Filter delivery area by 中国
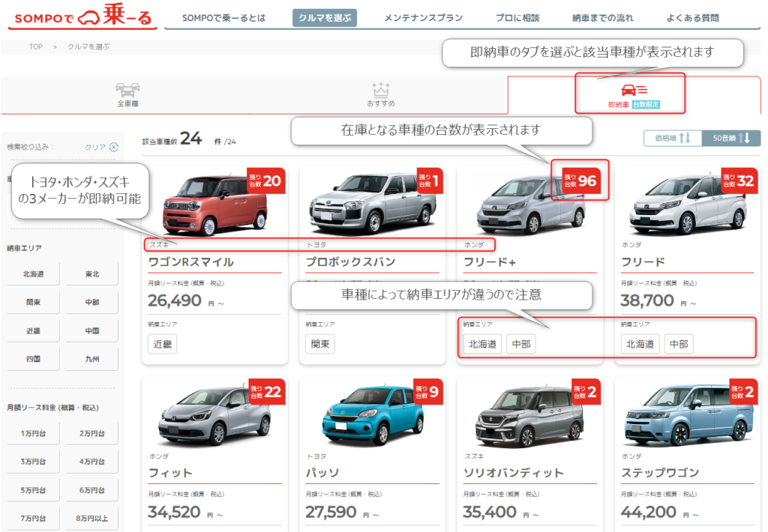This screenshot has height=532, width=768. click(92, 331)
